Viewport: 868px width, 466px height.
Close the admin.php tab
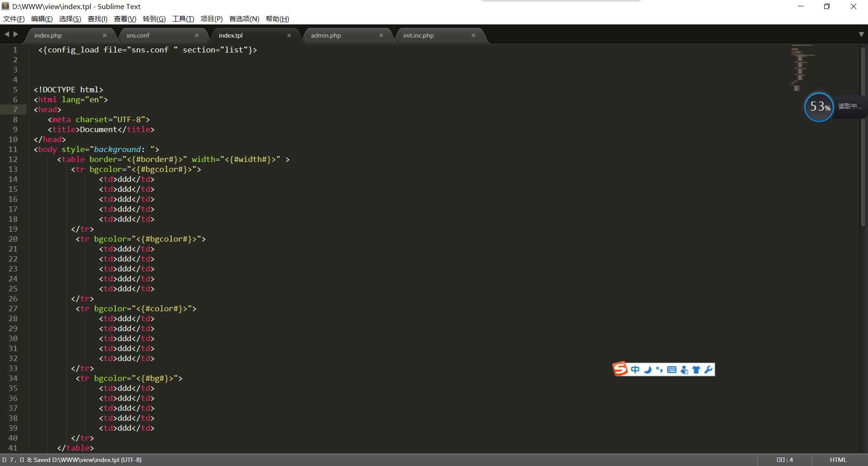coord(381,35)
